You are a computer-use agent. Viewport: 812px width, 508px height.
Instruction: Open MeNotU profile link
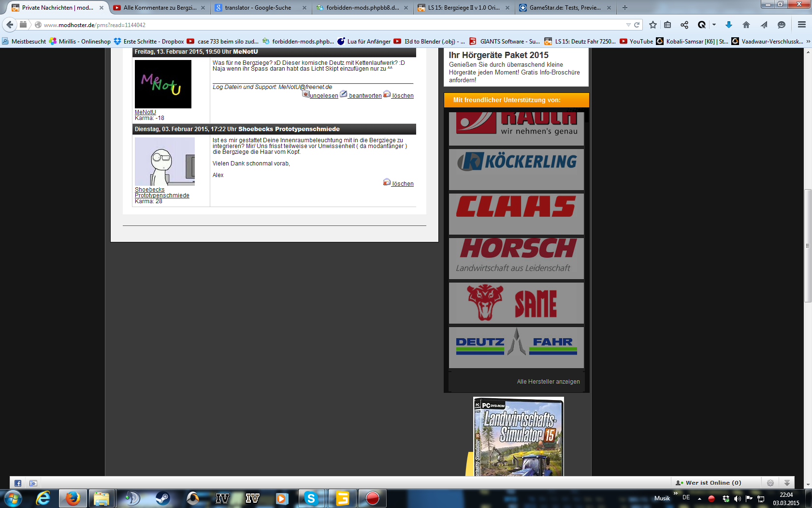click(145, 112)
